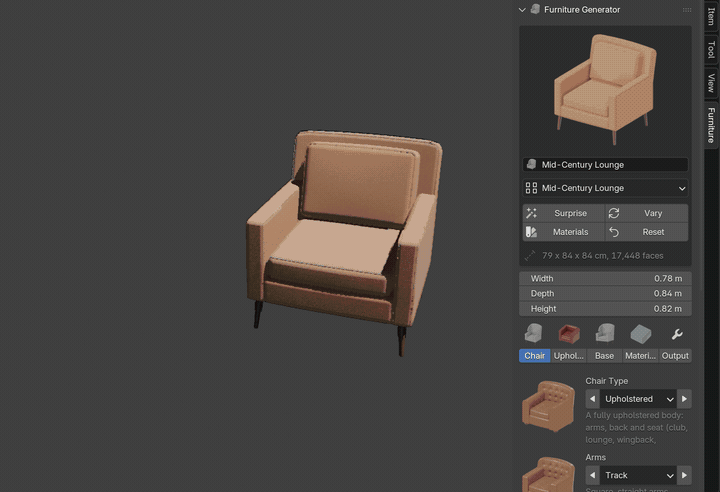Click the Reset button
The image size is (720, 492).
[647, 232]
